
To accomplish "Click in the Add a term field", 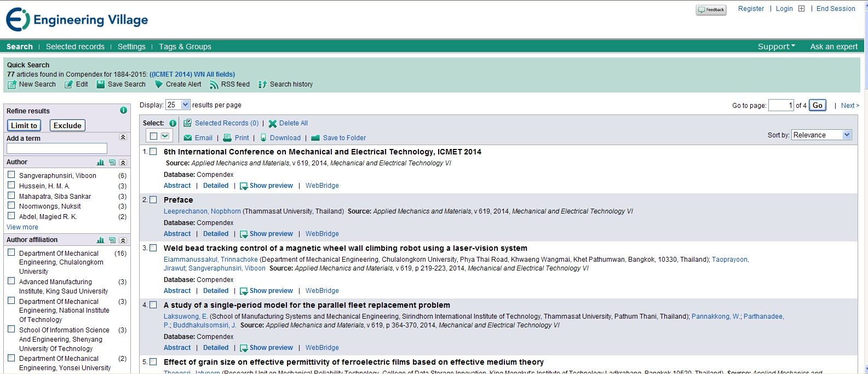I will pyautogui.click(x=57, y=148).
